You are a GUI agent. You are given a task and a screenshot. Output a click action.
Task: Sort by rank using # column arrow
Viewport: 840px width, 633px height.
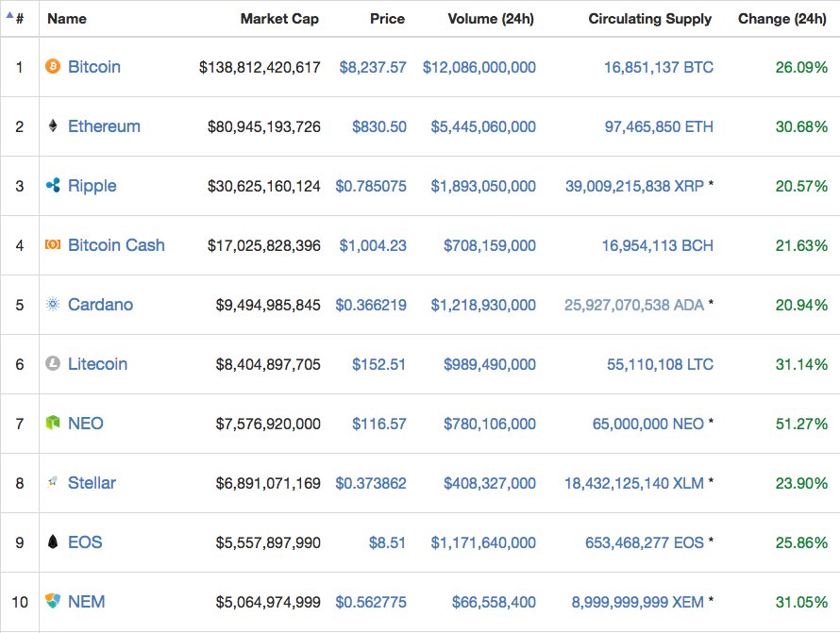point(9,15)
